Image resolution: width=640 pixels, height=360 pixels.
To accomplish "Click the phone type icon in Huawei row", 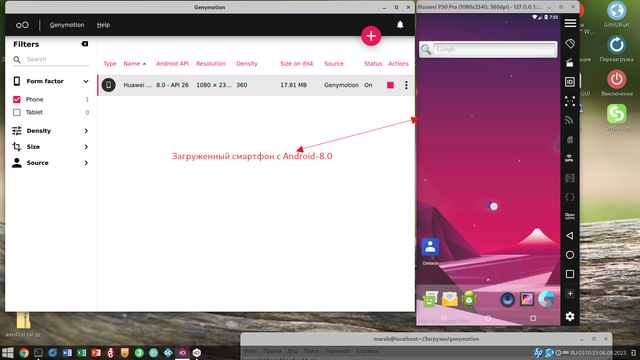I will (109, 85).
